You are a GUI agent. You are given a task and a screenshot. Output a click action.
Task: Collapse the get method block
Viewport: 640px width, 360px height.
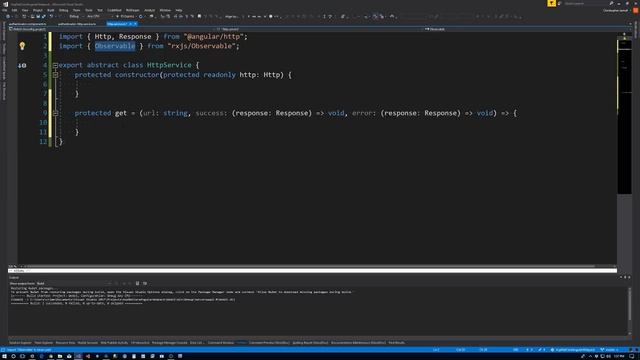tap(55, 113)
